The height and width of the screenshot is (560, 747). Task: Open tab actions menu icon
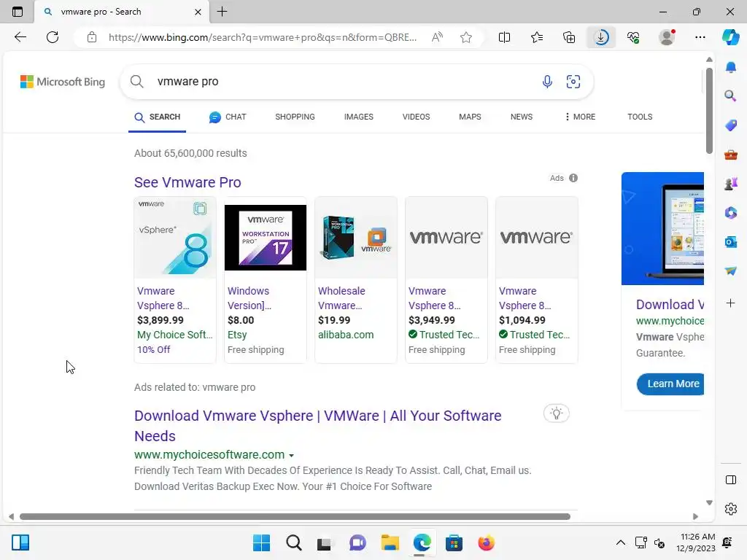coord(18,12)
